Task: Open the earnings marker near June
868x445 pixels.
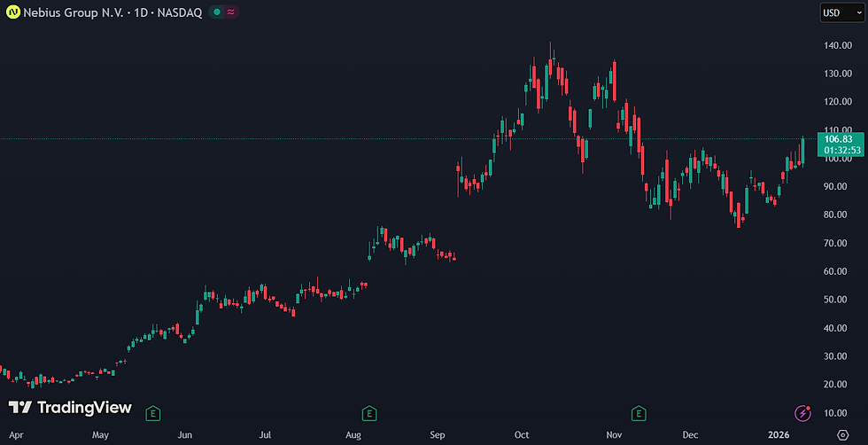Action: pos(153,413)
